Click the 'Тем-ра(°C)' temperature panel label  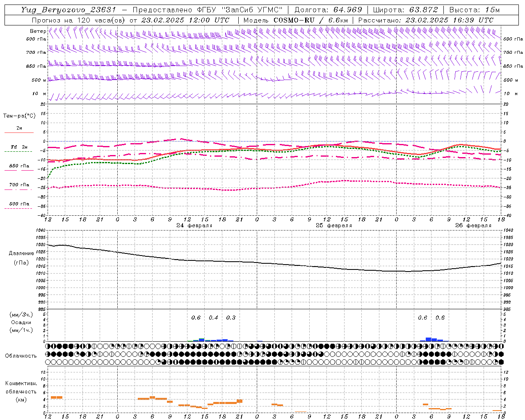[x=19, y=116]
